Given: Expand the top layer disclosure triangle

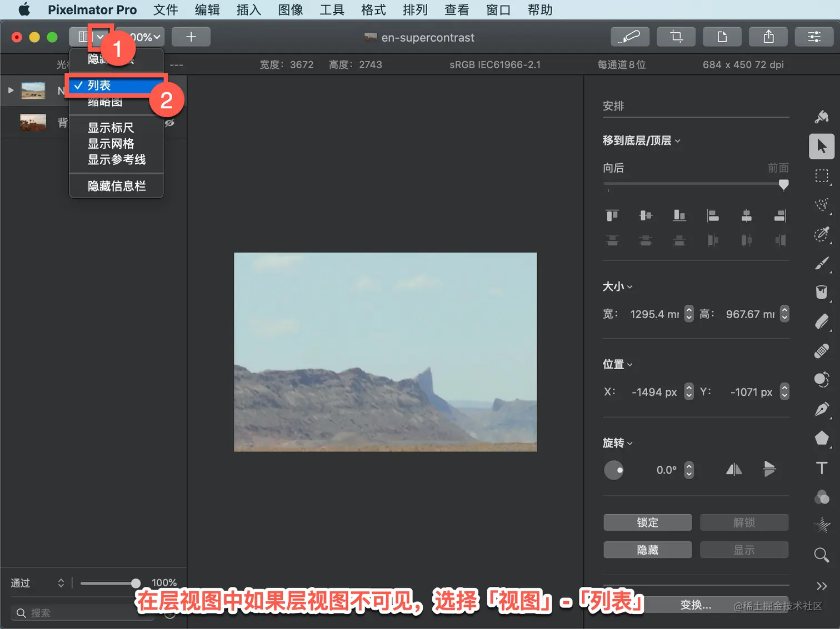Looking at the screenshot, I should (x=11, y=90).
